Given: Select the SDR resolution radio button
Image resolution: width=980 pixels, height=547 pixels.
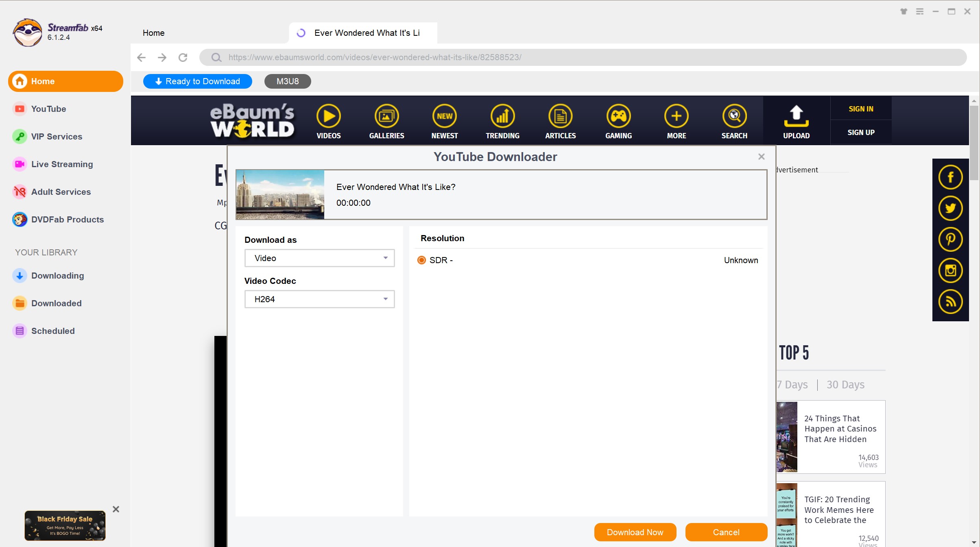Looking at the screenshot, I should click(x=421, y=260).
